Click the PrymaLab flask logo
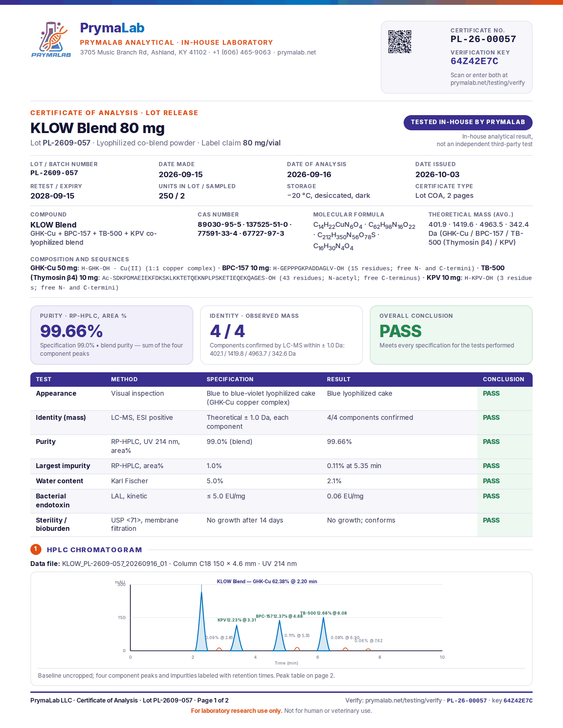Screen dimensions: 563x728 coord(51,40)
